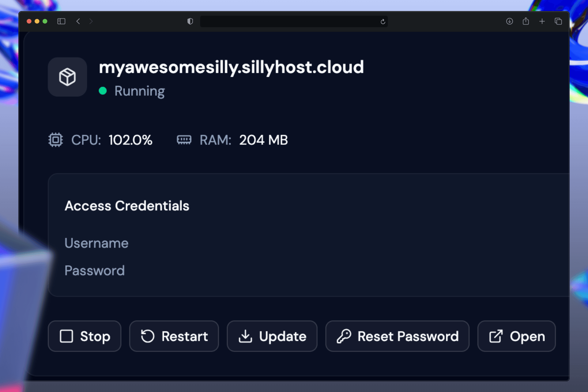Click the share icon in the browser toolbar
The height and width of the screenshot is (392, 588).
tap(526, 21)
